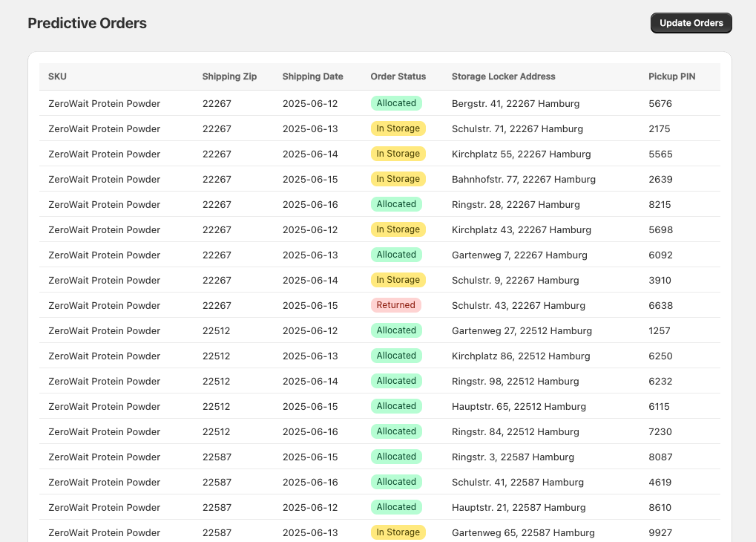Click pickup PIN 5698
This screenshot has width=756, height=542.
[x=660, y=229]
